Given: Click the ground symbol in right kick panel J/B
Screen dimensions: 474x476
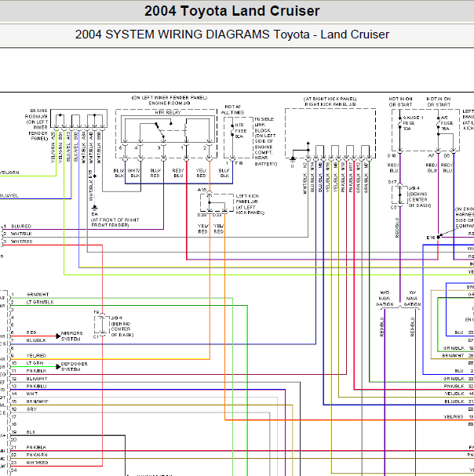Looking at the screenshot, I should pos(292,159).
